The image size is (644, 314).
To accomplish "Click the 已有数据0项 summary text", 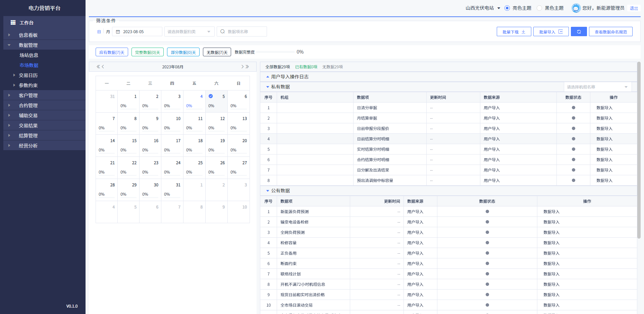I will tap(306, 67).
